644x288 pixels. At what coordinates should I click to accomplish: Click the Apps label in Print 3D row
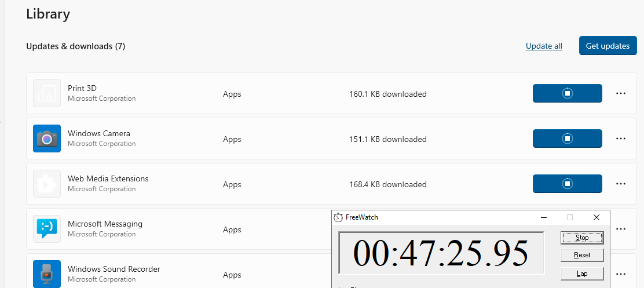pos(232,94)
